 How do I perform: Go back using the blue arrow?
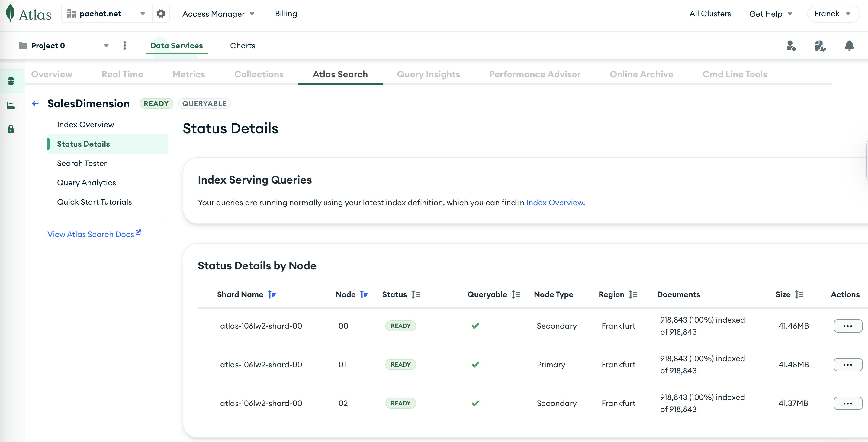point(35,103)
